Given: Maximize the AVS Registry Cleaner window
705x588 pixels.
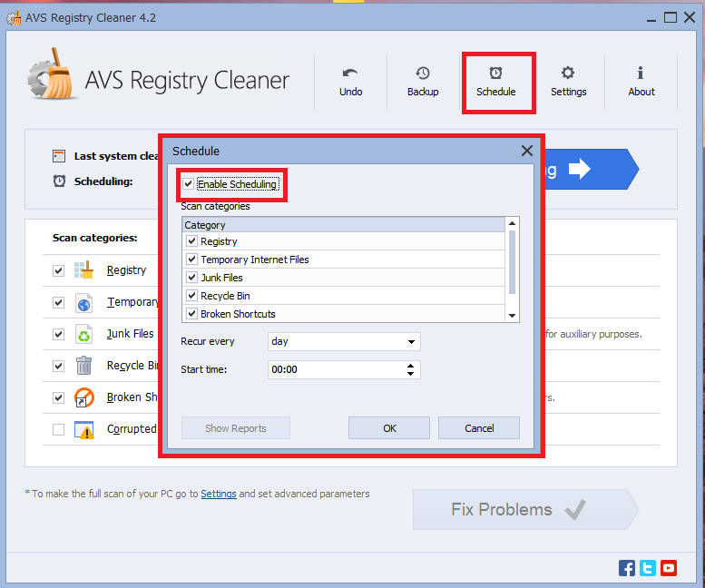Looking at the screenshot, I should click(671, 17).
